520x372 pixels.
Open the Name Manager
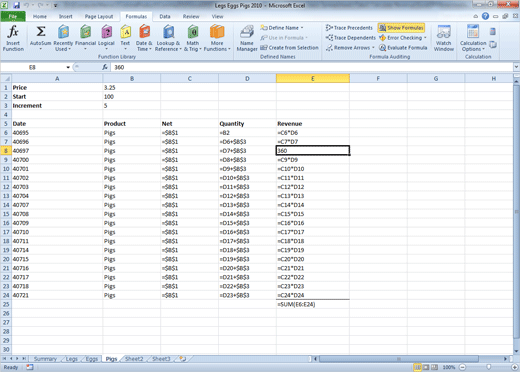247,38
